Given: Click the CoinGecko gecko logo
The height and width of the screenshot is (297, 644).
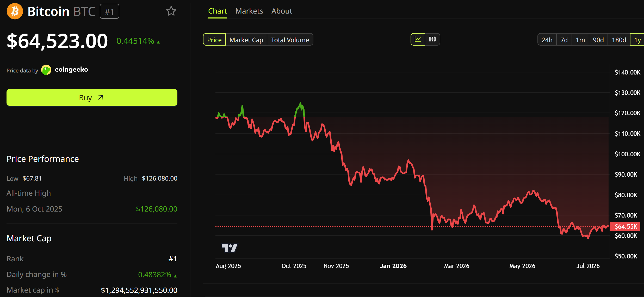Looking at the screenshot, I should 46,70.
